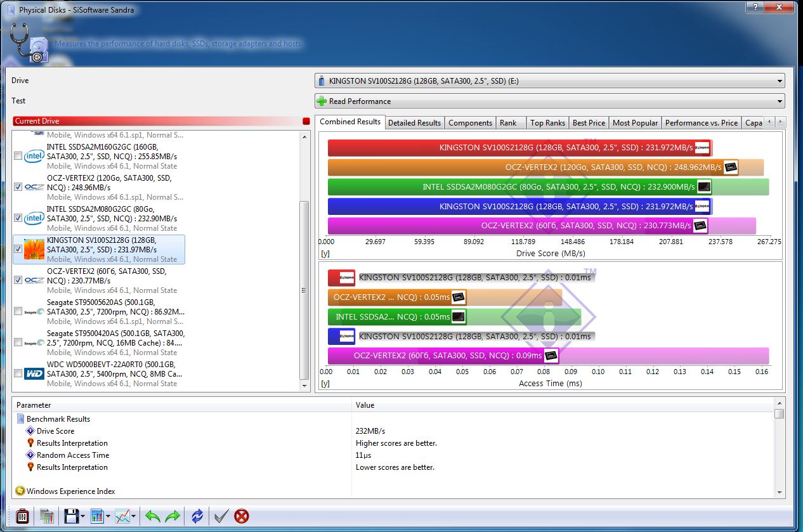Refresh benchmark with blue arrows icon
The image size is (803, 532).
point(197,516)
